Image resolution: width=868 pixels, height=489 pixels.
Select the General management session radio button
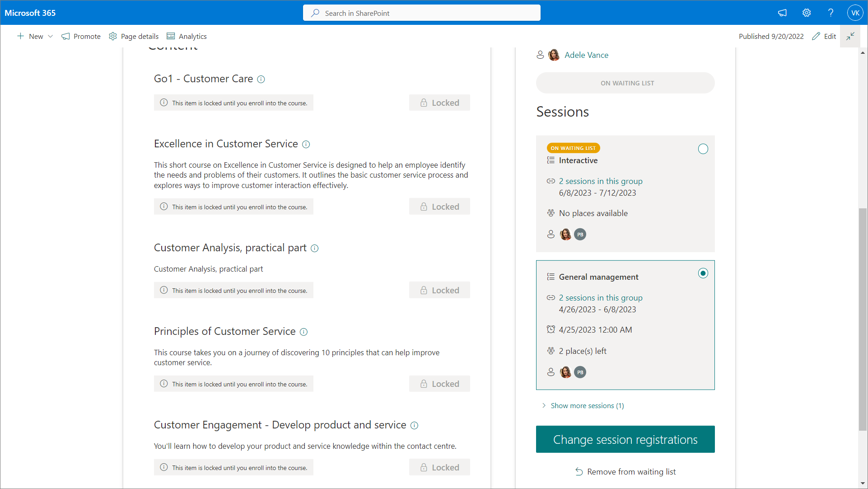point(703,273)
